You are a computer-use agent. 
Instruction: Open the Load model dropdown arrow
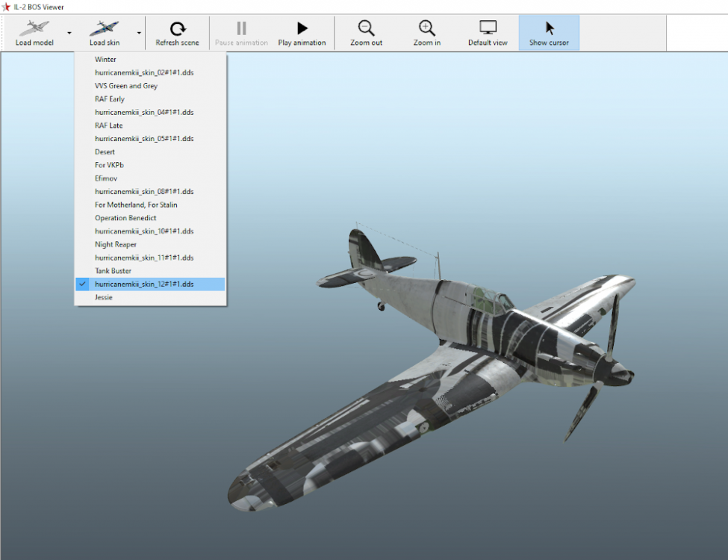click(69, 34)
